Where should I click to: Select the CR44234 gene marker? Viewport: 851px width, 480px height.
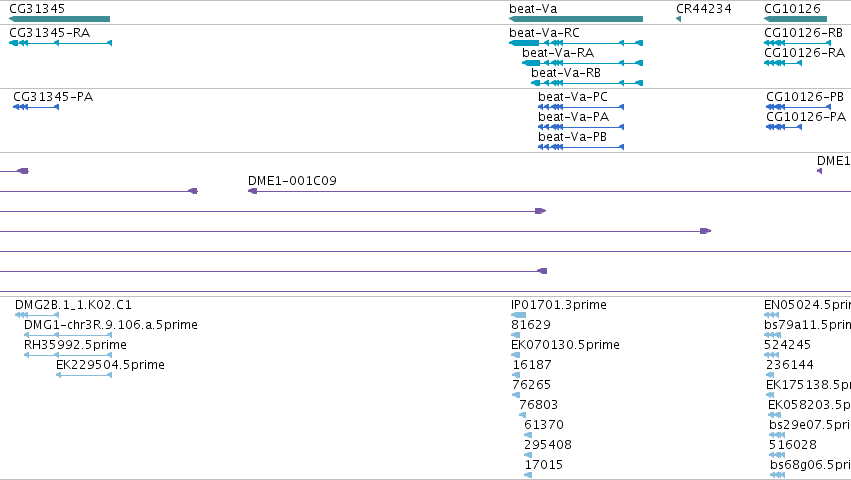[678, 19]
